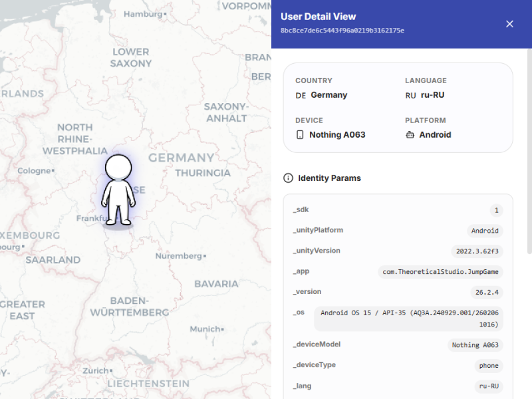Click the _os value showing Android OS 15
532x399 pixels.
[408, 319]
